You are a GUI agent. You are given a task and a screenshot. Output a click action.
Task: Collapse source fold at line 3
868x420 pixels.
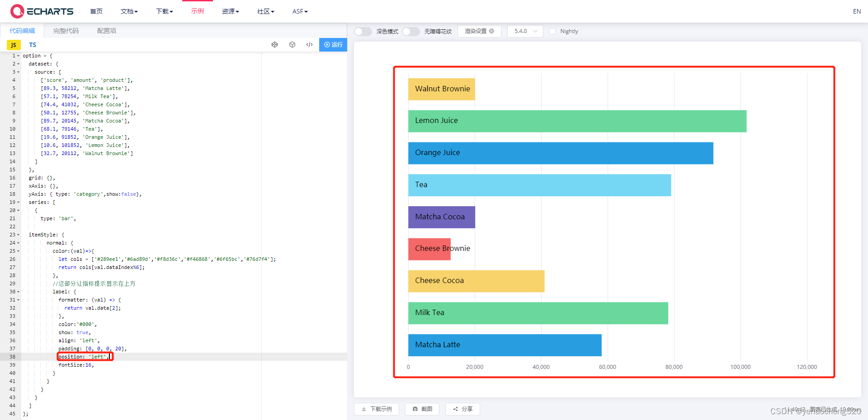(x=19, y=72)
